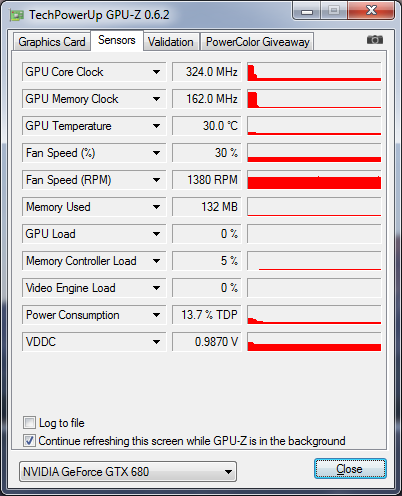Click the GPU Core Clock graph

pos(314,72)
